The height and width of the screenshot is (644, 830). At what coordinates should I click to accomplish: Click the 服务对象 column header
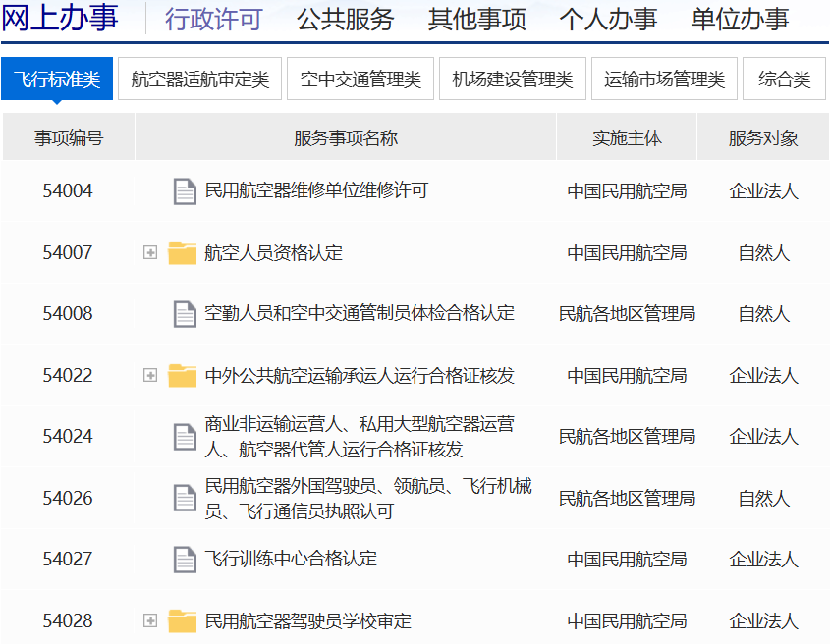click(763, 137)
